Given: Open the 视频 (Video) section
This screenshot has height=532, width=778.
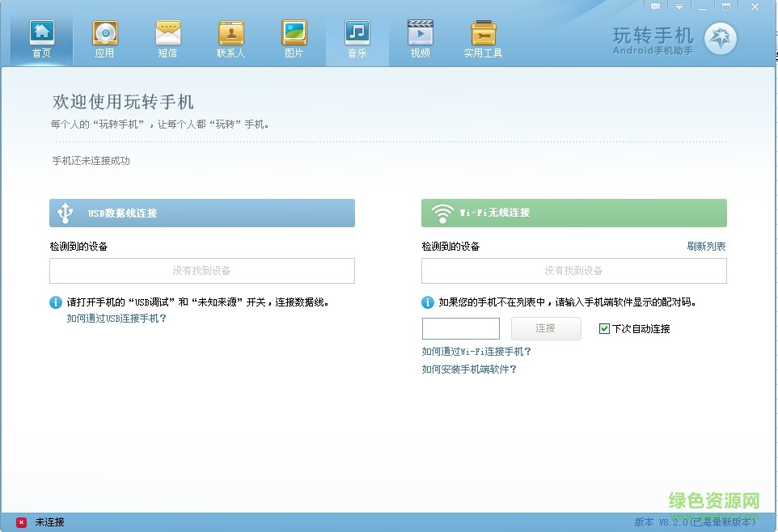Looking at the screenshot, I should (x=420, y=36).
